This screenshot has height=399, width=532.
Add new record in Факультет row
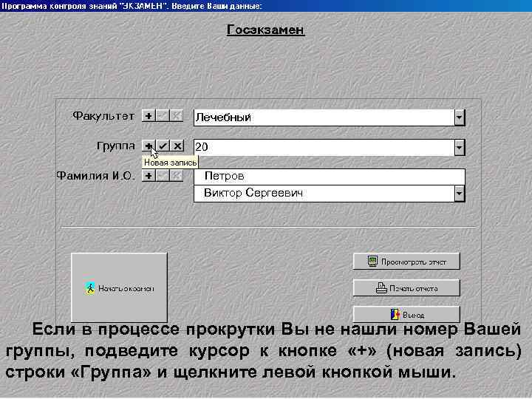coord(149,116)
